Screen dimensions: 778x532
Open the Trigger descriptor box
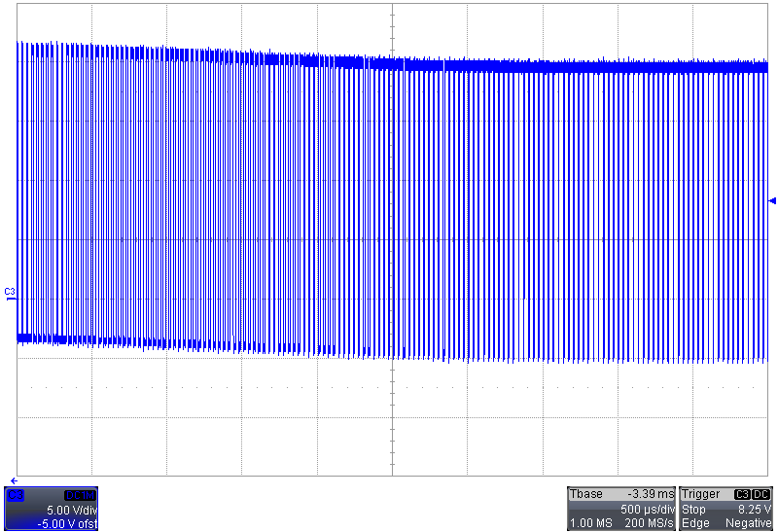725,509
